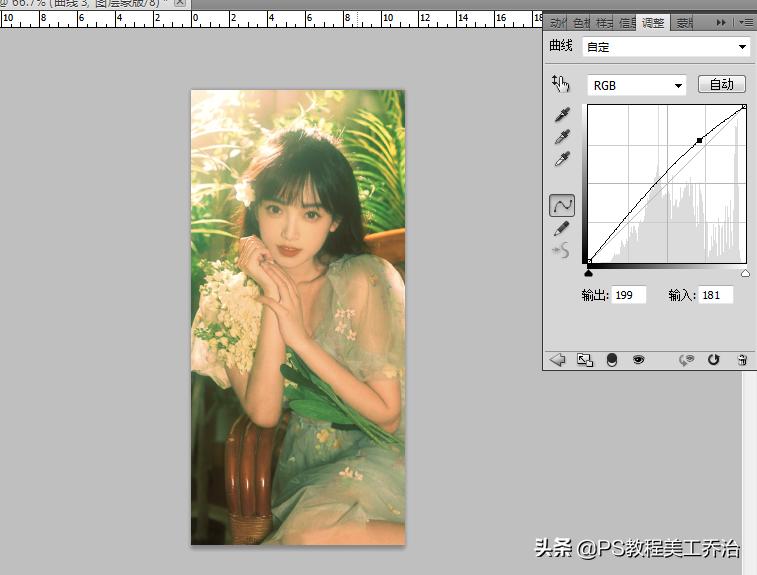Viewport: 757px width, 575px height.
Task: Select the edit points curve mode
Action: point(562,205)
